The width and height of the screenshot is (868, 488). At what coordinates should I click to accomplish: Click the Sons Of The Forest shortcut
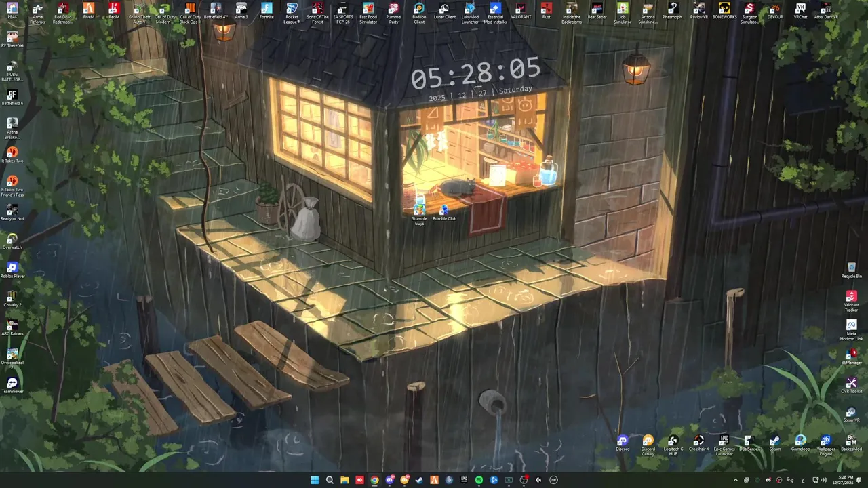tap(317, 14)
